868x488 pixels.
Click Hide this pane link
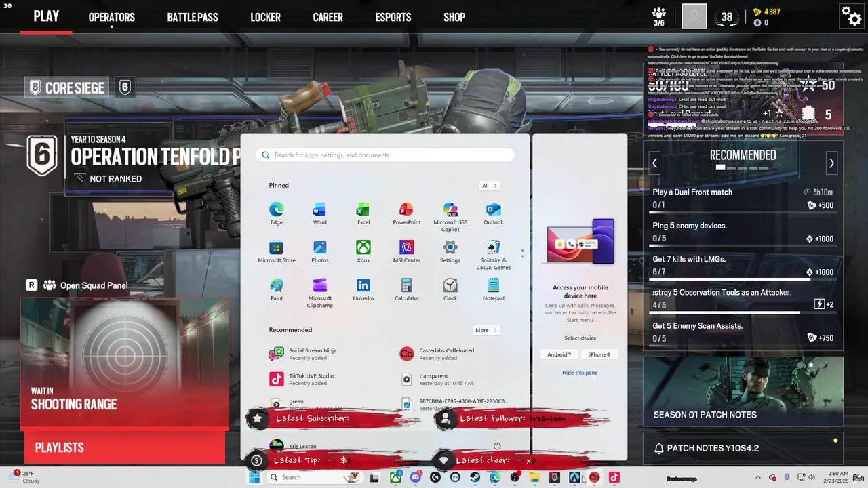click(x=580, y=373)
